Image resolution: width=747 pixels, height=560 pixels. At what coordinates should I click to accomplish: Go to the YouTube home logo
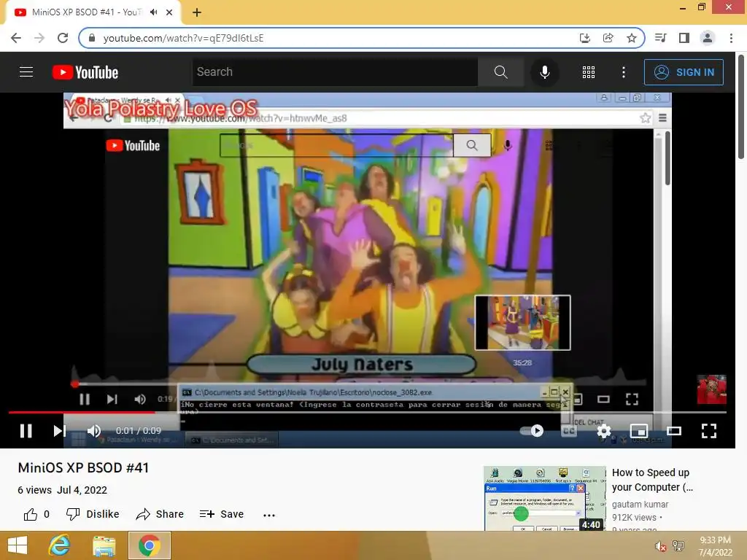tap(85, 72)
